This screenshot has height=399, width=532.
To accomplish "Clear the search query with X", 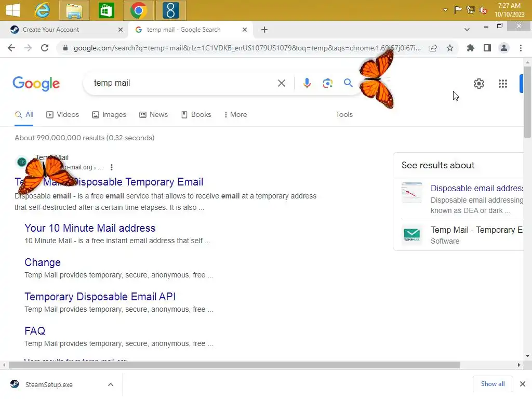I will point(282,83).
